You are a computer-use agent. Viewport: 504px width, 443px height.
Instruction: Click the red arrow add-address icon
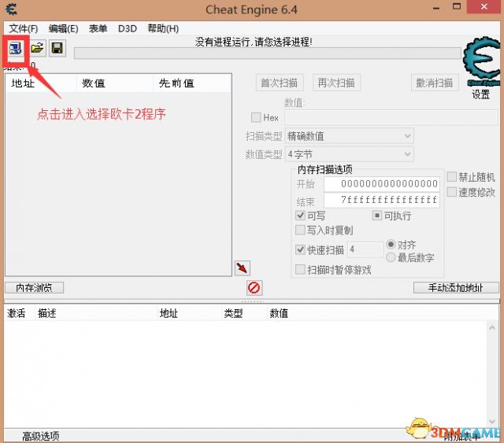pos(242,269)
